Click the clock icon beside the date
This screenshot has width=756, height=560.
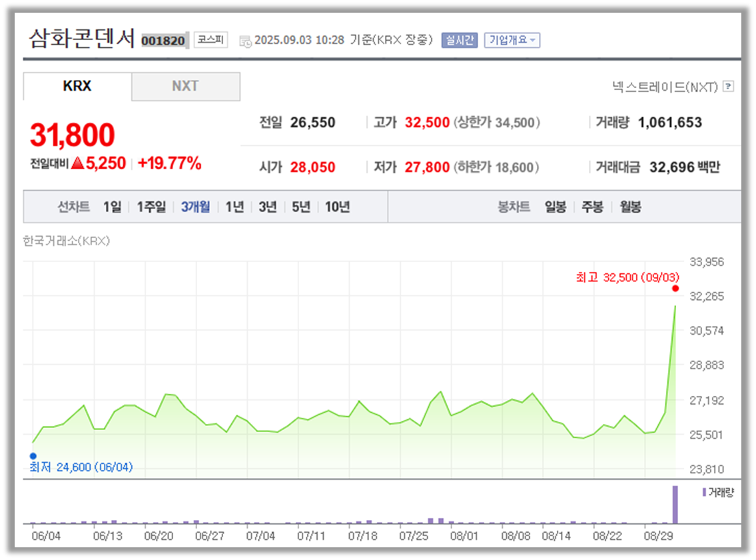pyautogui.click(x=245, y=41)
